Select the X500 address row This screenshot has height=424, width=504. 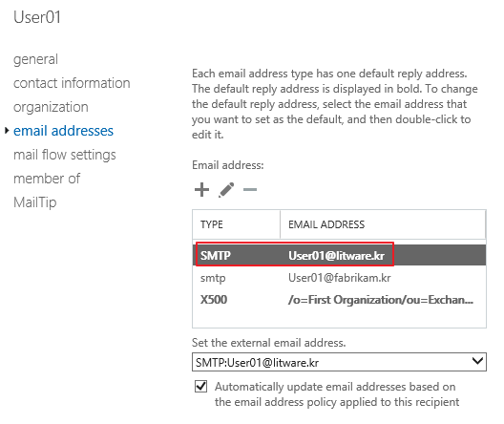(339, 300)
